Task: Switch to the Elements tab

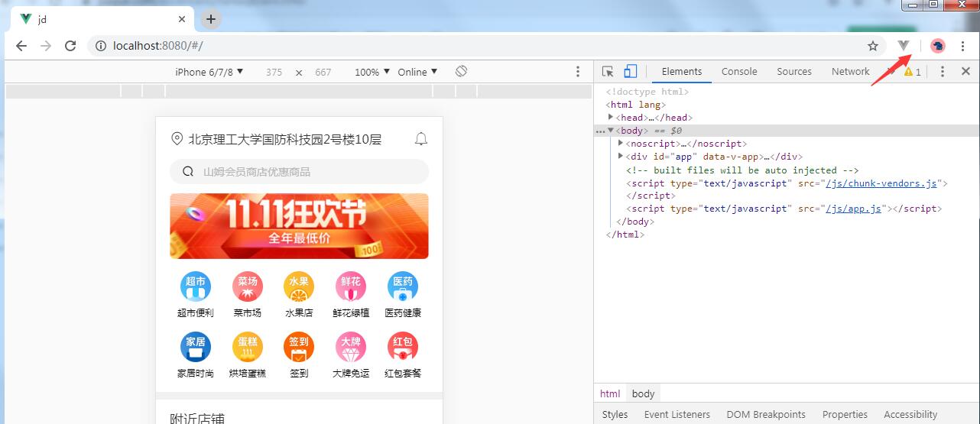Action: [682, 71]
